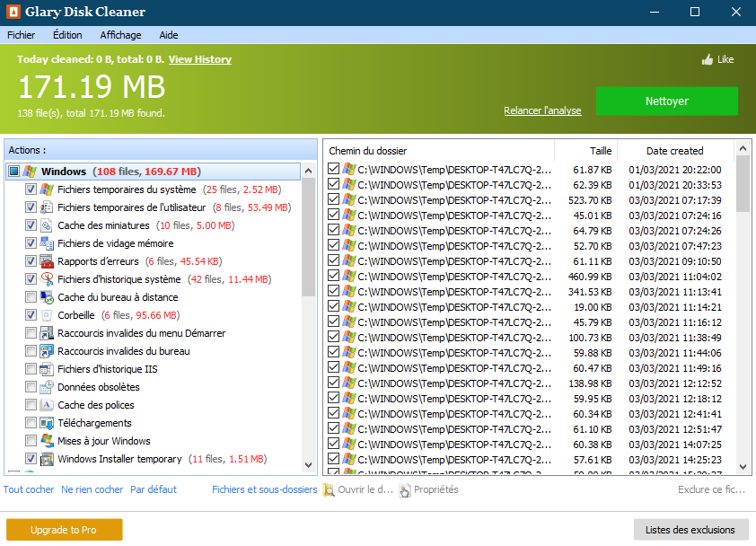
Task: Click the Téléchargements icon
Action: coord(47,423)
